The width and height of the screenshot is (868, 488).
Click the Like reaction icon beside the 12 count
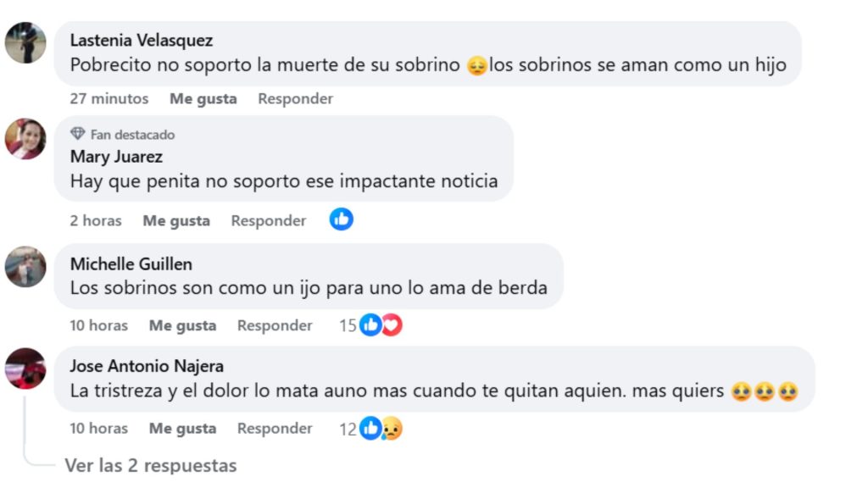click(x=370, y=429)
